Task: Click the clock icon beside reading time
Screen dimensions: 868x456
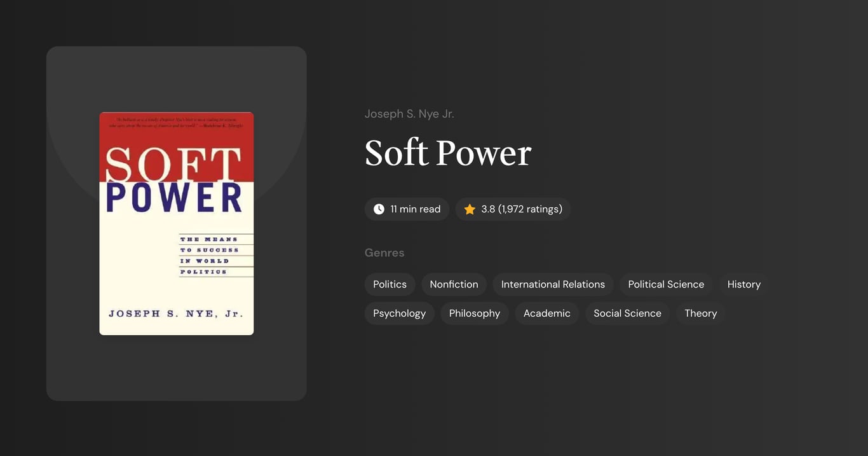Action: pyautogui.click(x=378, y=209)
